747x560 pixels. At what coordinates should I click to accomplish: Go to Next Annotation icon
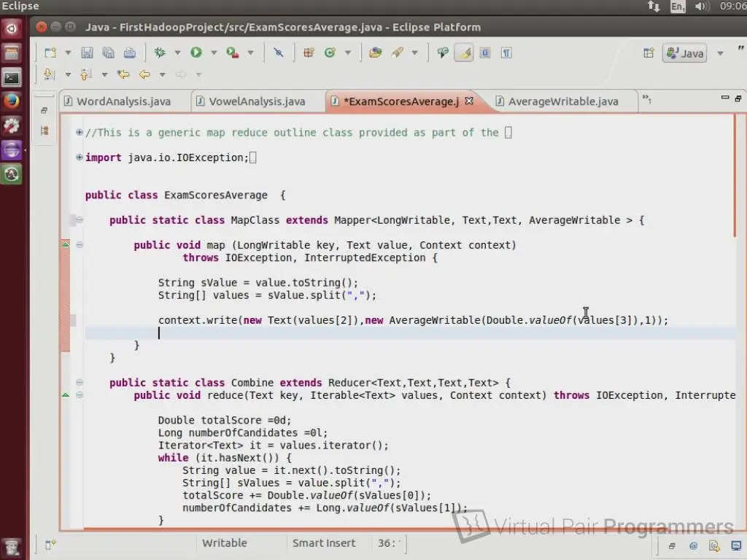click(49, 74)
